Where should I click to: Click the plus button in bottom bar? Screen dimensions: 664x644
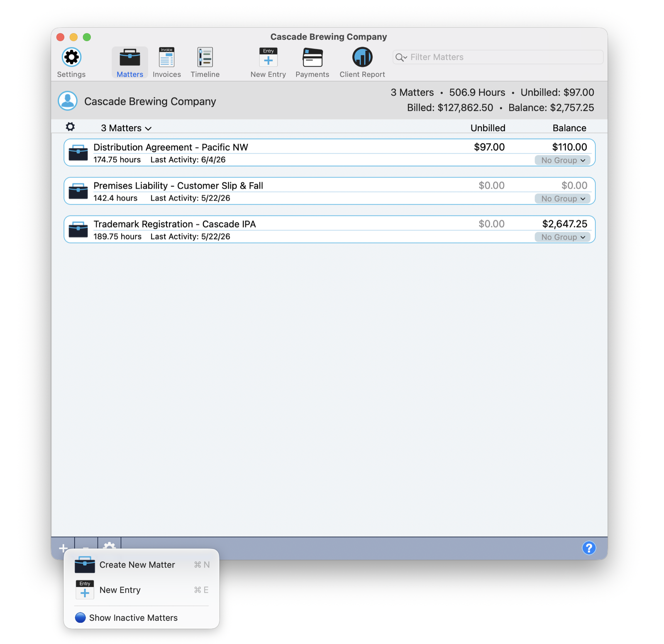point(63,548)
